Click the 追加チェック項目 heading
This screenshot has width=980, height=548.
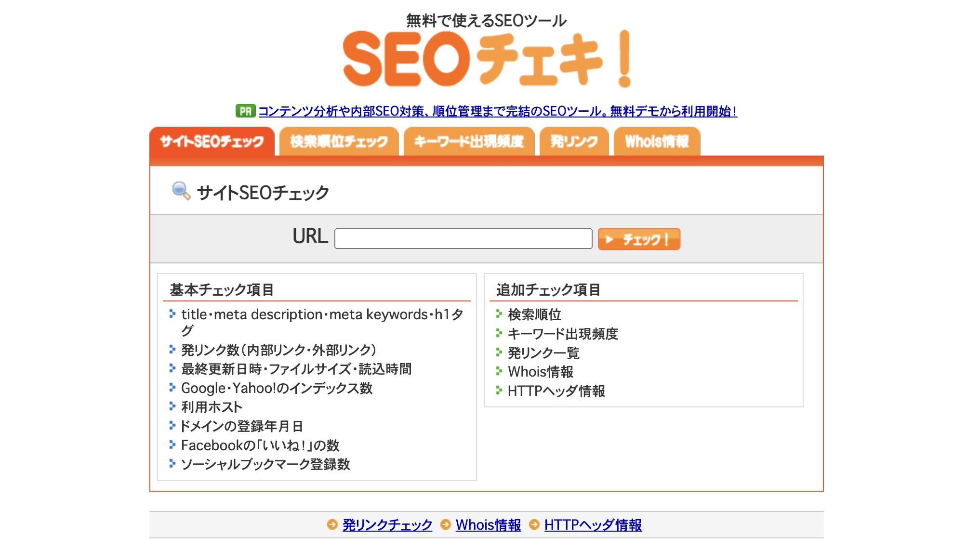click(548, 289)
